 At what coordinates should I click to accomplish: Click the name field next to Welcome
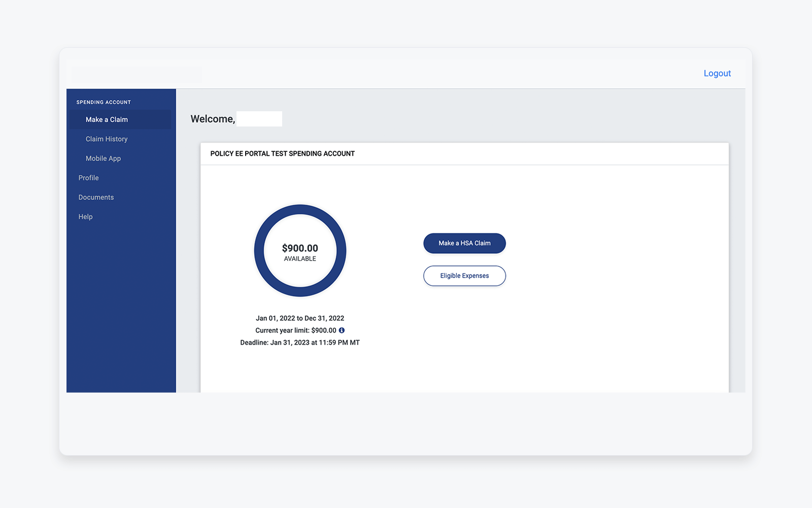tap(259, 118)
